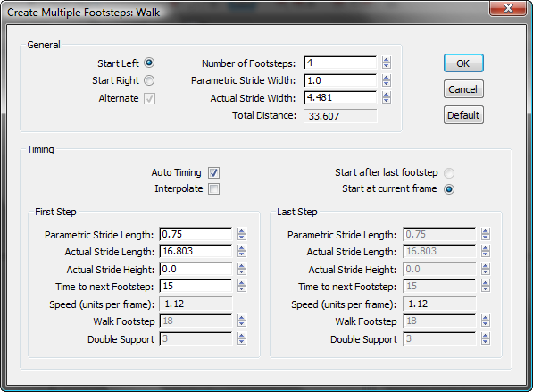Screen dimensions: 533x392
Task: Enable the Interpolate checkbox
Action: pyautogui.click(x=213, y=188)
